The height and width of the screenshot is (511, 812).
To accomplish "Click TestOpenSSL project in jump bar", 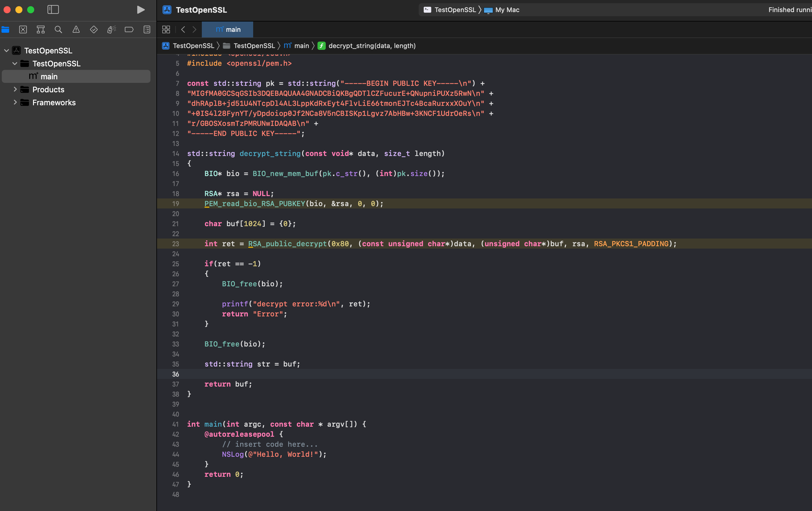I will point(188,46).
